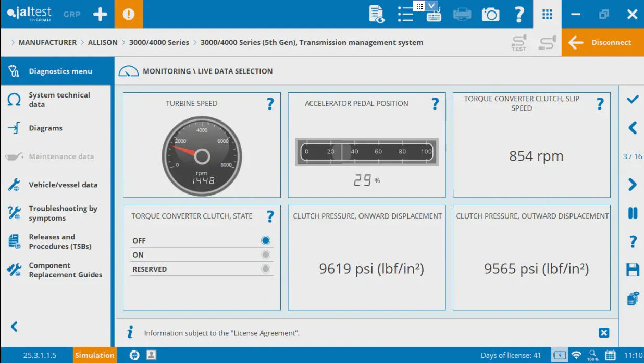
Task: Click the version number 25.3.1.1.5
Action: [40, 355]
